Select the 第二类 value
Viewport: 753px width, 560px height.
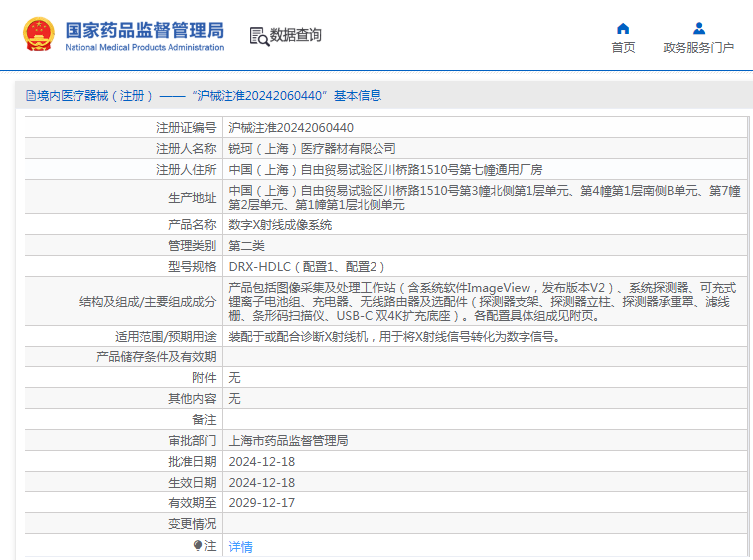tap(246, 245)
